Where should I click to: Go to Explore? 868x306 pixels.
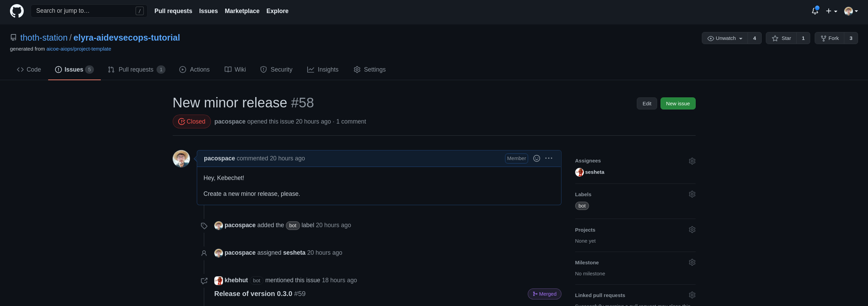[x=277, y=11]
